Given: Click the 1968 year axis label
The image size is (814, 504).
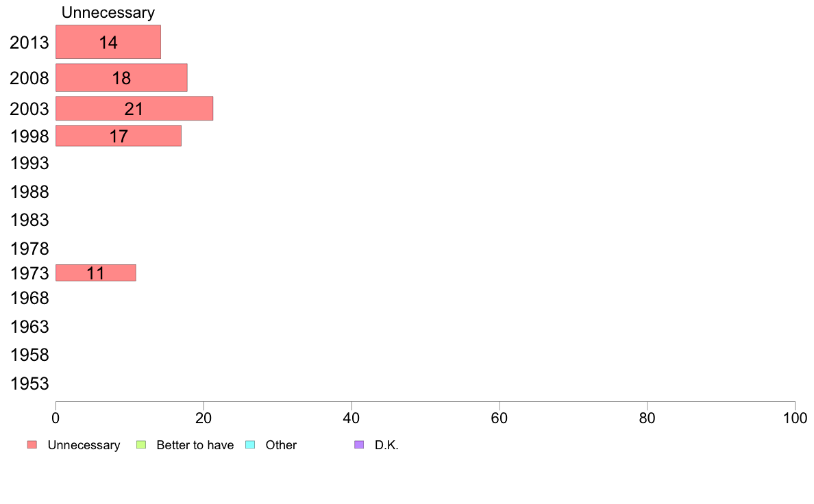Looking at the screenshot, I should point(29,299).
